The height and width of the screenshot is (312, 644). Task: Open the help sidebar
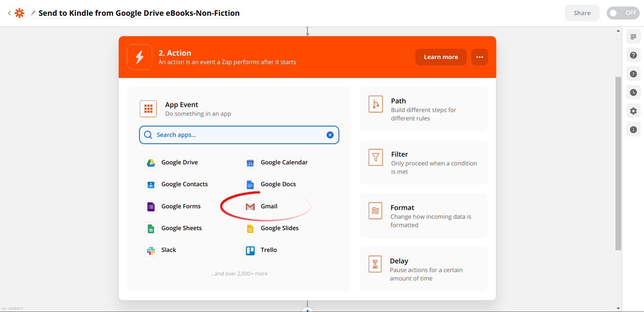click(633, 55)
